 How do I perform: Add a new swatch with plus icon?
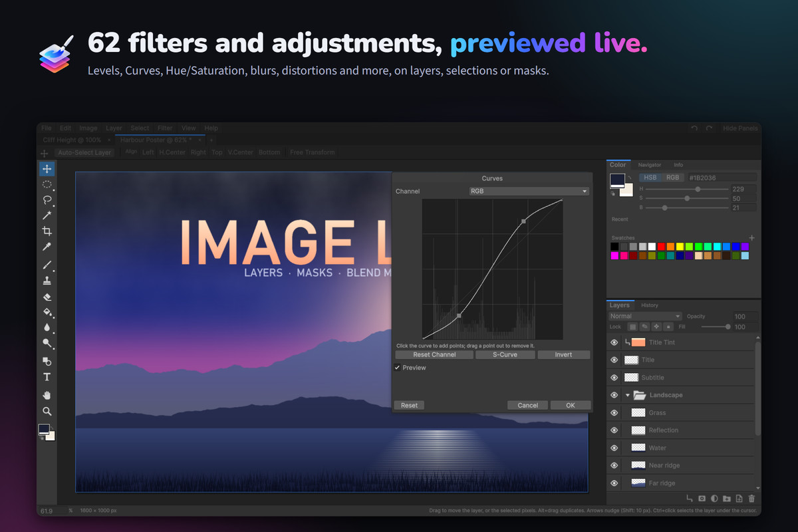coord(752,237)
